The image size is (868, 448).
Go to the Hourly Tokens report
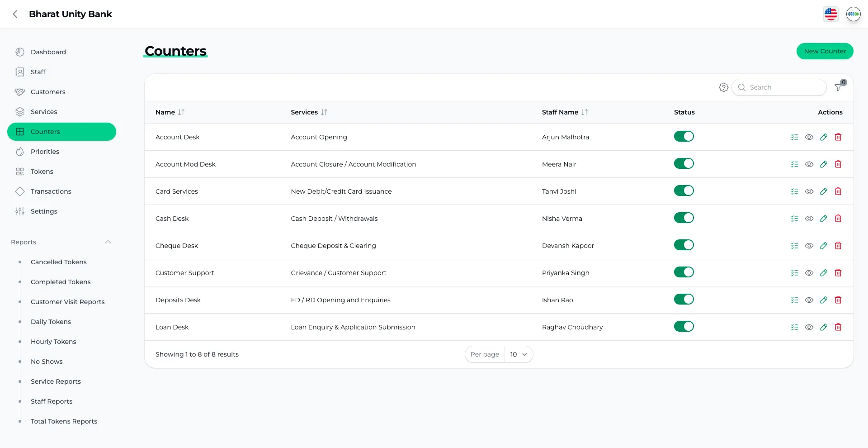pos(53,342)
